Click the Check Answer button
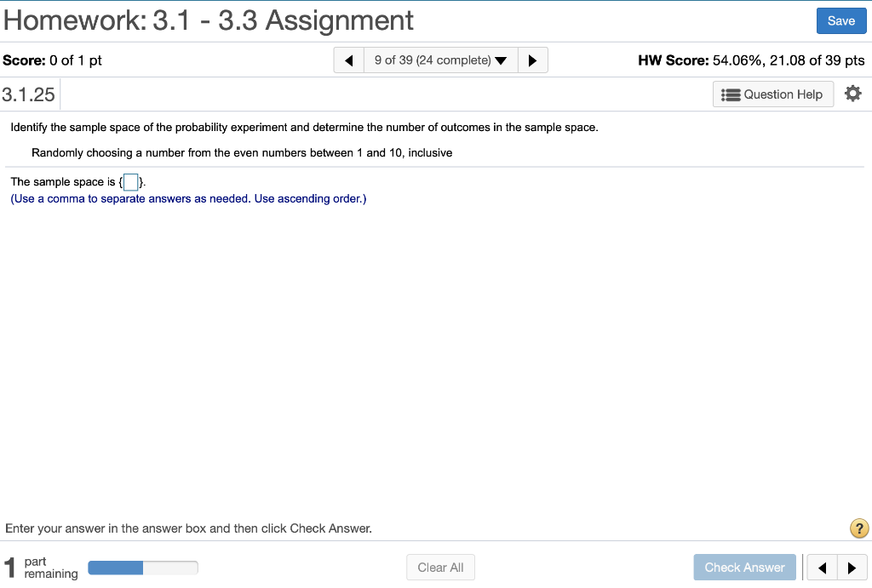Image resolution: width=872 pixels, height=588 pixels. [744, 567]
